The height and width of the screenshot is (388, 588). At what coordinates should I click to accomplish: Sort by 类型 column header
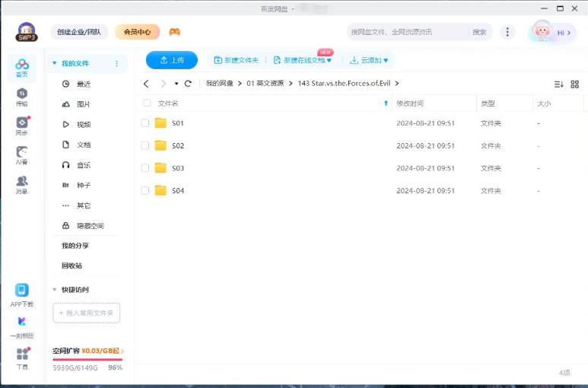click(488, 103)
